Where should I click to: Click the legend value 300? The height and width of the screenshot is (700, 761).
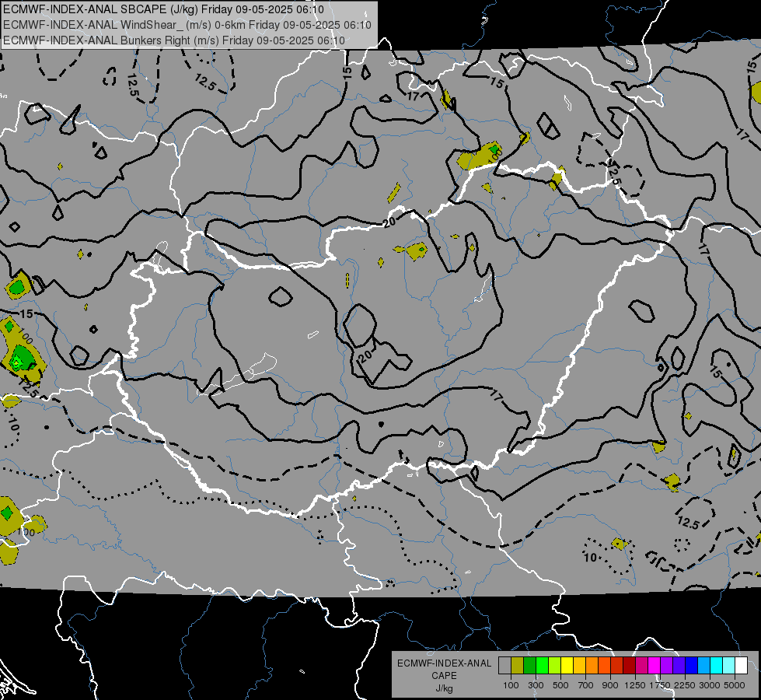pyautogui.click(x=536, y=685)
